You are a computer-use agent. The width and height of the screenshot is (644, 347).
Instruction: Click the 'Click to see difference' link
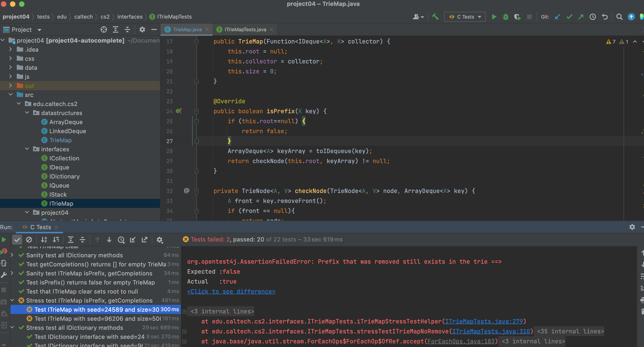coord(231,292)
